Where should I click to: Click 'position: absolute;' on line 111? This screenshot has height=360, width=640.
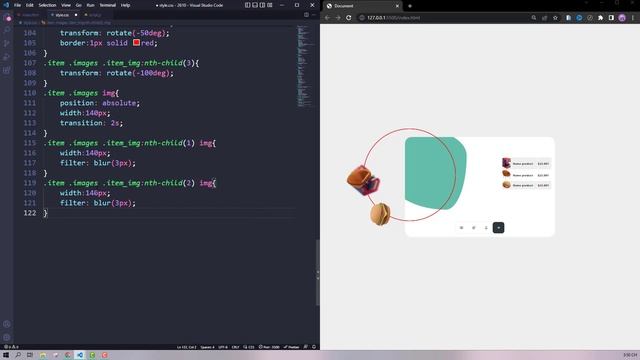100,103
